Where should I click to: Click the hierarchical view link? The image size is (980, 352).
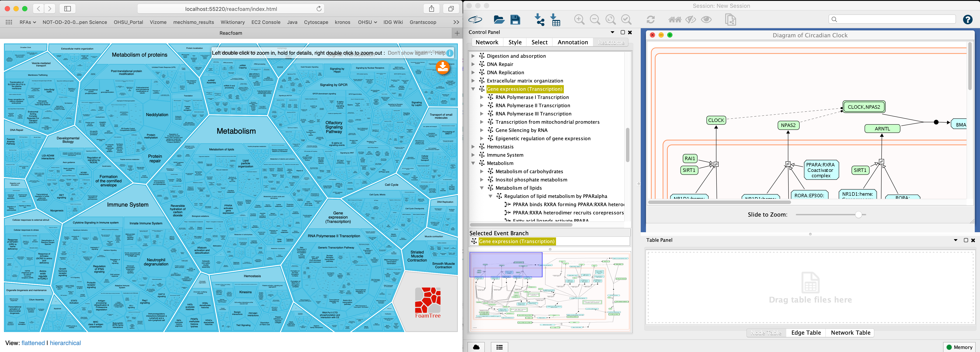(x=65, y=343)
